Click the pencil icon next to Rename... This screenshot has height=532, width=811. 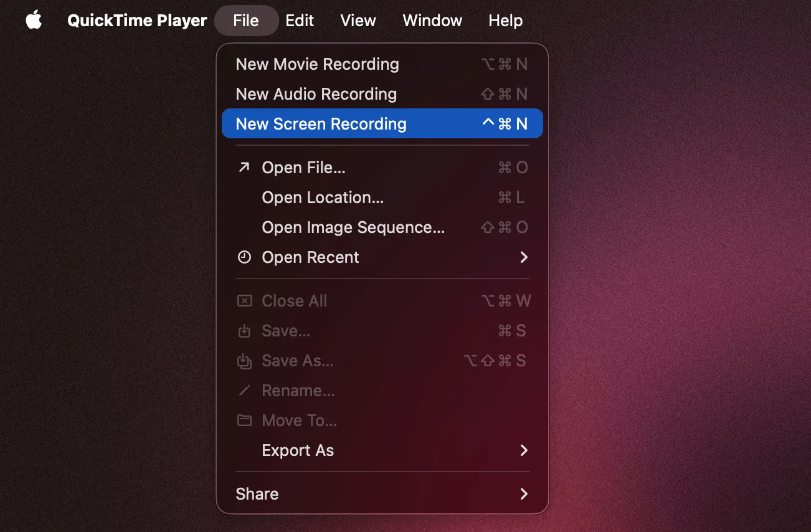pyautogui.click(x=244, y=390)
